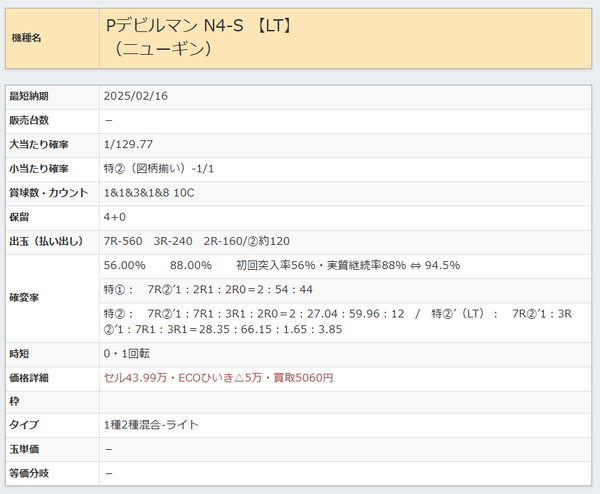Click the '確変率' row label
This screenshot has width=600, height=494.
tap(24, 298)
